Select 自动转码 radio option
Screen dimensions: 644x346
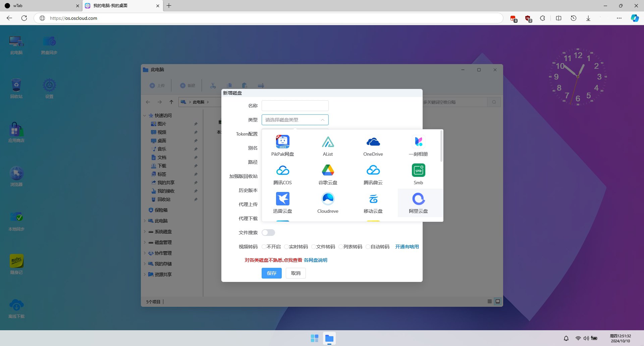pos(378,247)
